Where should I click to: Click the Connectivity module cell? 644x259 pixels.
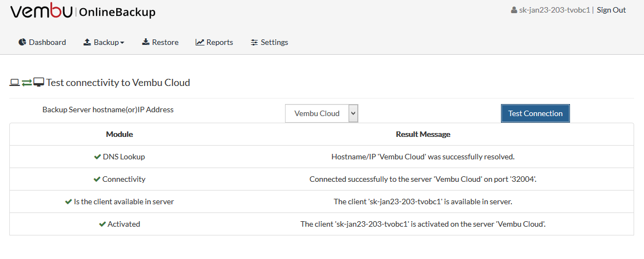119,179
